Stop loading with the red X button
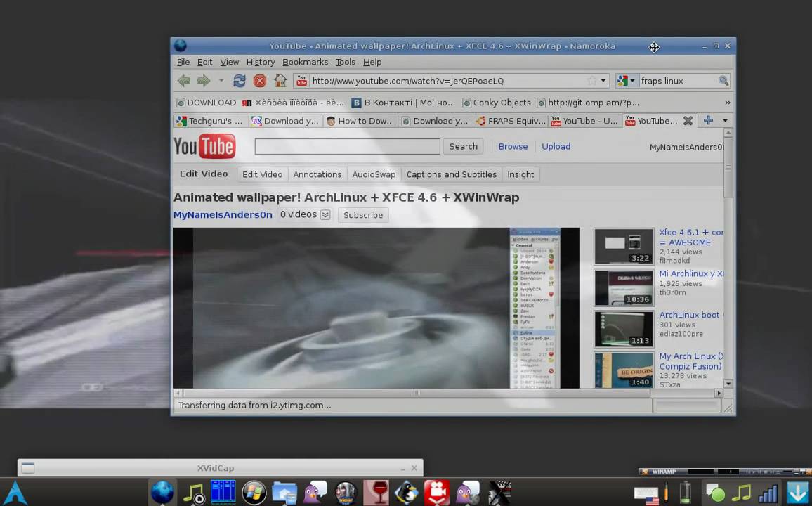Screen dimensions: 812x506 click(x=260, y=81)
